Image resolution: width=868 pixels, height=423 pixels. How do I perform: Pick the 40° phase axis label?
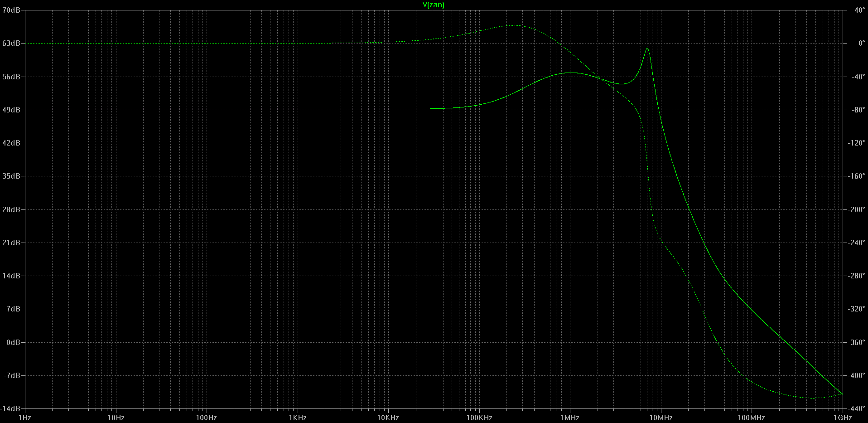pos(859,10)
